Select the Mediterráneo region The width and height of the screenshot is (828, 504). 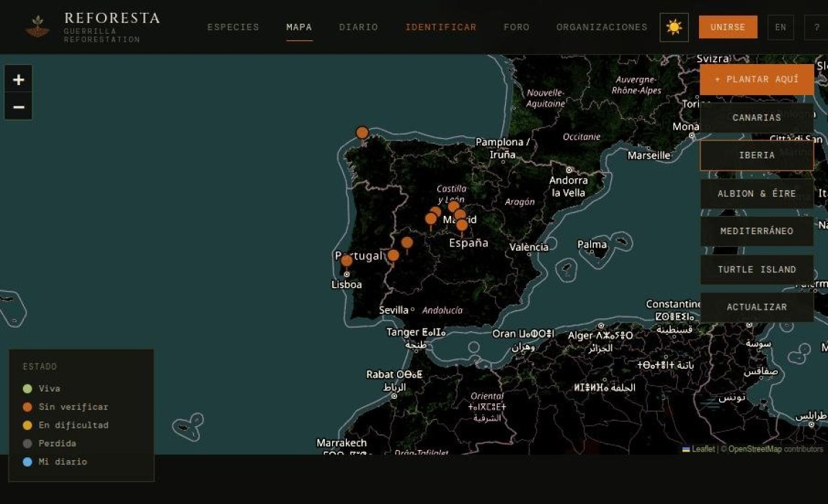point(757,231)
